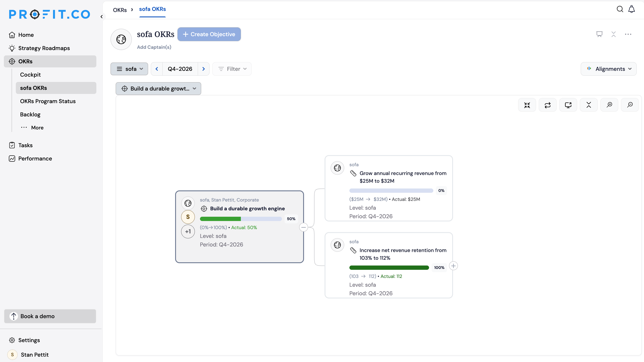Screen dimensions: 644x362
Task: Click the three-dot options menu in header
Action: (x=628, y=34)
